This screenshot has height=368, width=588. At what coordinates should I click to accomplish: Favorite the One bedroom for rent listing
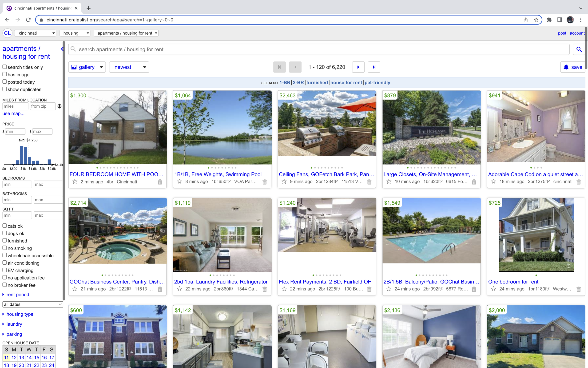coord(493,289)
